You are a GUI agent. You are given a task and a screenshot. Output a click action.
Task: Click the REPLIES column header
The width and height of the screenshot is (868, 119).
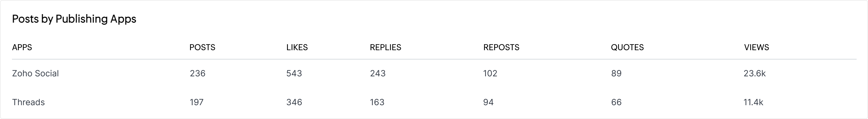(x=386, y=47)
